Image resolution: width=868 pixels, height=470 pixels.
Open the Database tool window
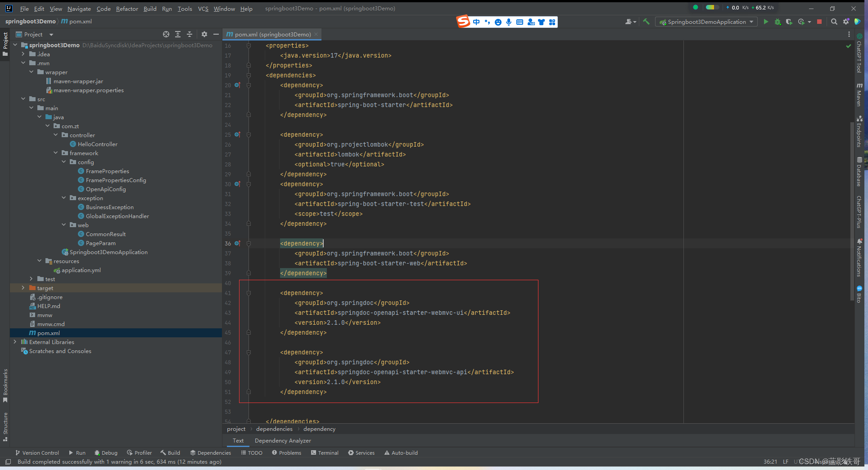click(x=859, y=171)
